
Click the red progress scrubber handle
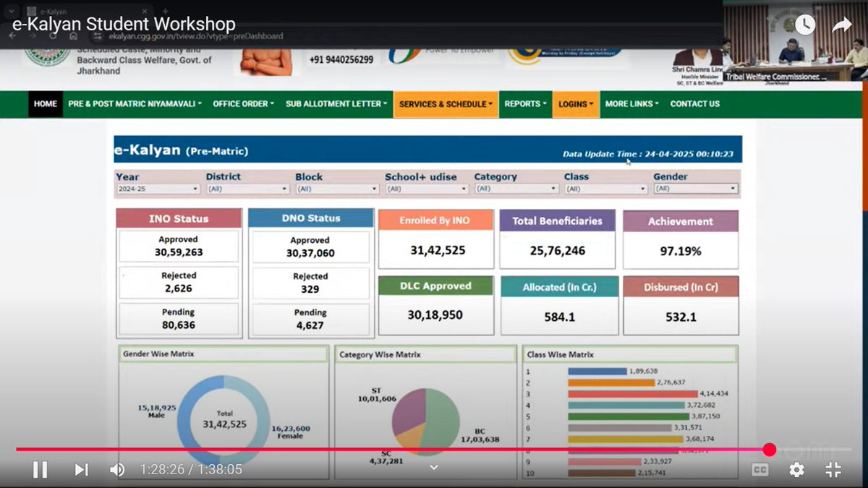pos(770,450)
